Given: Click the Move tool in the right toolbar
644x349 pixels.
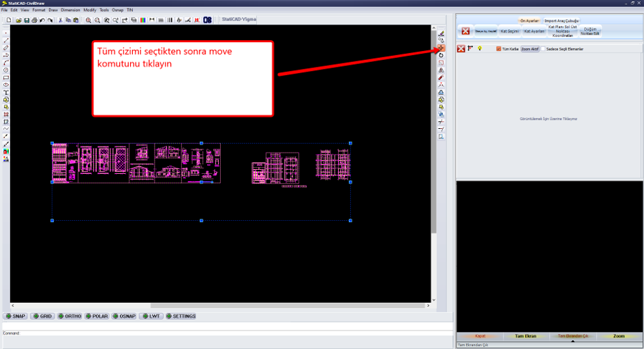Looking at the screenshot, I should tap(441, 48).
